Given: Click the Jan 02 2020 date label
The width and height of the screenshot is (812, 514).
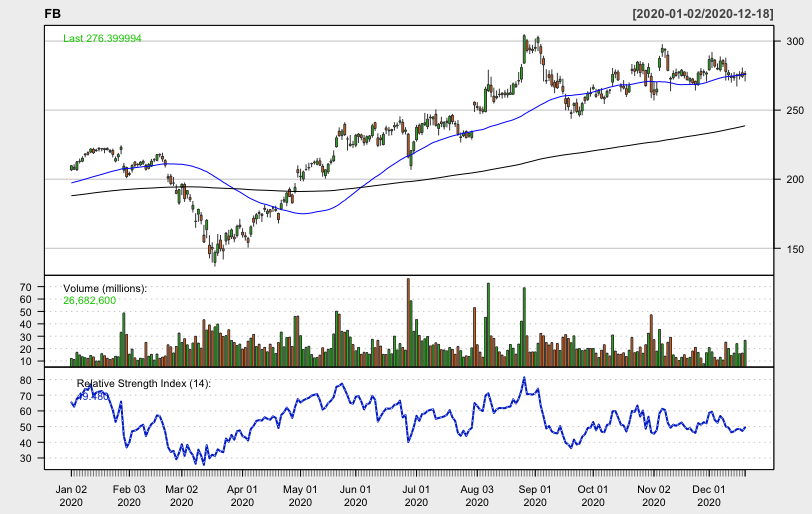Looking at the screenshot, I should [71, 495].
